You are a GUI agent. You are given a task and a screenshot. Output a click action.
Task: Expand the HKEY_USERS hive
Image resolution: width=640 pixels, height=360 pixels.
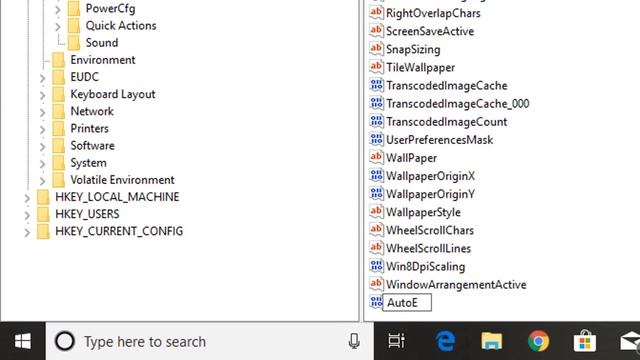(27, 215)
